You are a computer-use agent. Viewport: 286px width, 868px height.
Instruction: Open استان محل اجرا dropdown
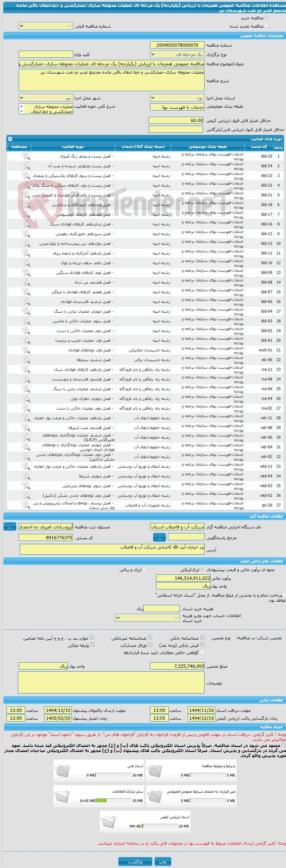(x=177, y=98)
